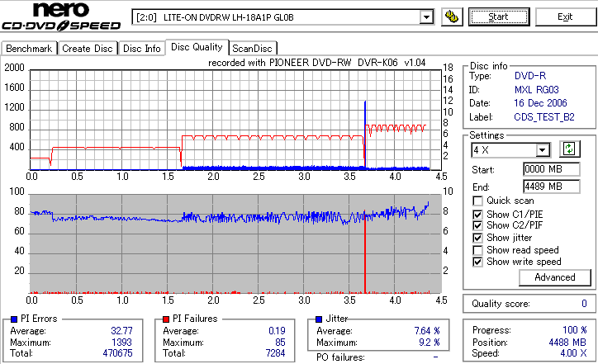Click the blue PIE spike in upper graph
The image size is (598, 364).
365,134
